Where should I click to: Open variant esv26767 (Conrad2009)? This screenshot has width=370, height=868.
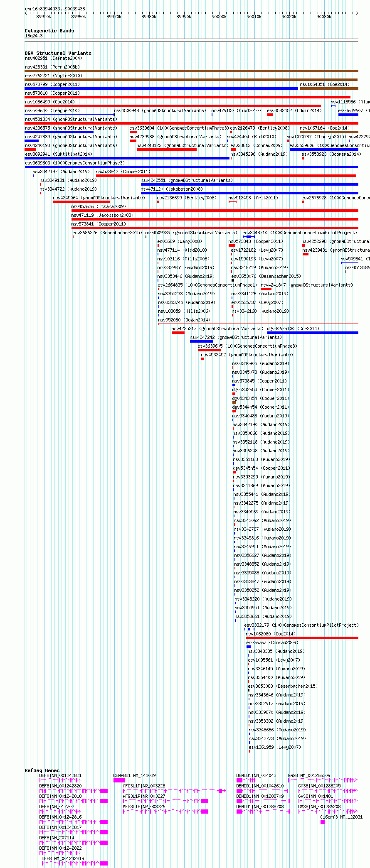point(272,642)
